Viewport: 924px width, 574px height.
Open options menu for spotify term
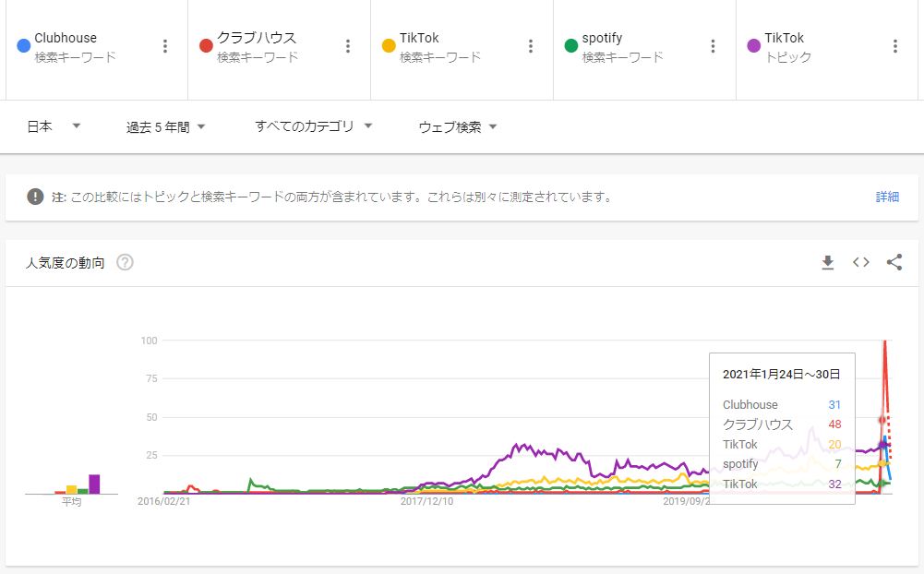(713, 46)
